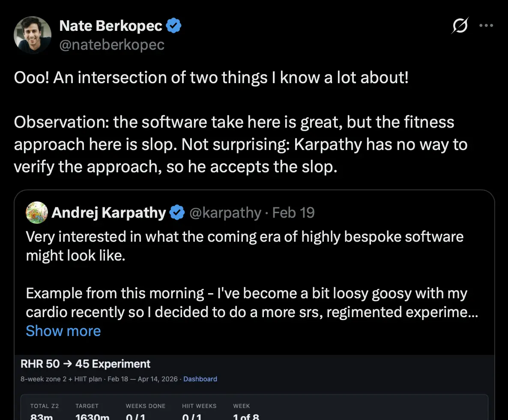
Task: Click Andrej Karpathy's verified checkmark
Action: click(x=176, y=213)
